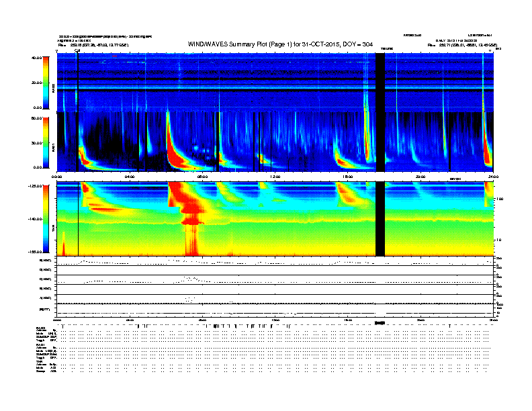Image resolution: width=532 pixels, height=411 pixels.
Task: Click the black data gap in TNR spectrogram
Action: (x=380, y=219)
